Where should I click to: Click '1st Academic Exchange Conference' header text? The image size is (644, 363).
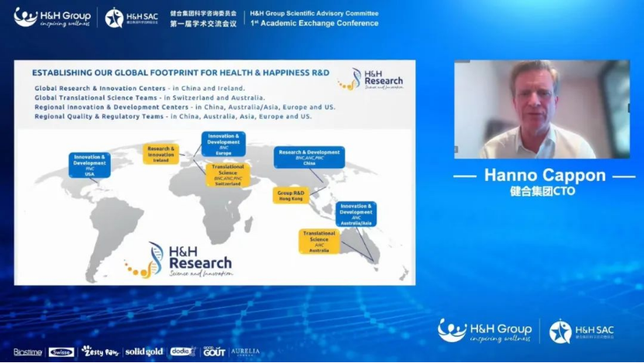coord(314,23)
